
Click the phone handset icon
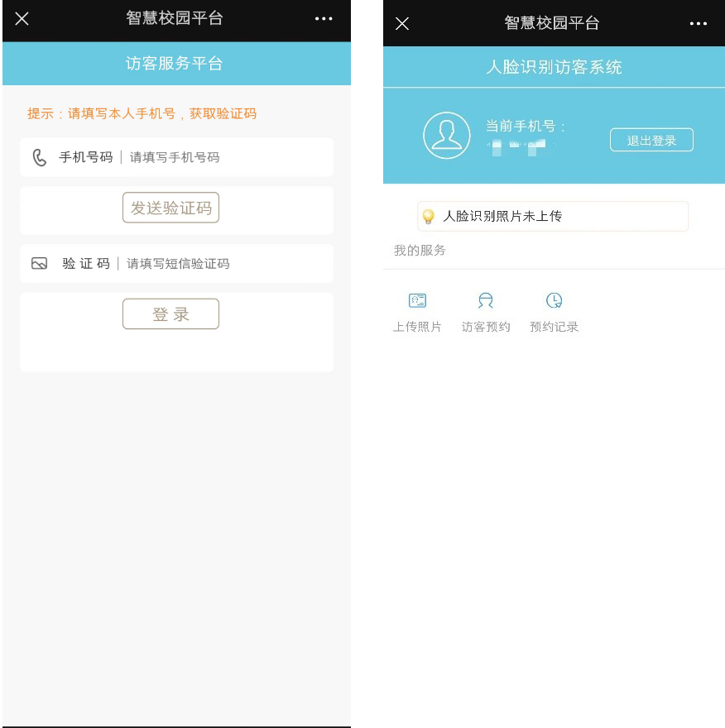click(x=40, y=157)
